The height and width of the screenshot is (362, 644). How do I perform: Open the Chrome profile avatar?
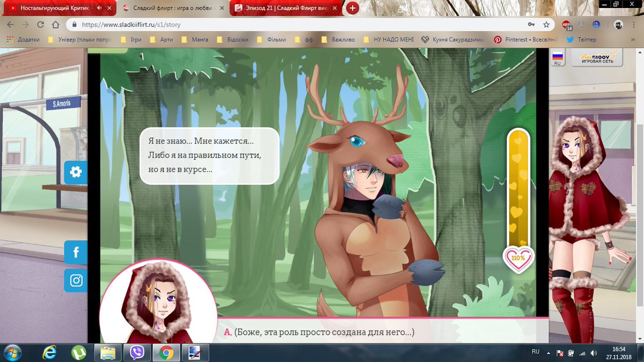tap(618, 25)
